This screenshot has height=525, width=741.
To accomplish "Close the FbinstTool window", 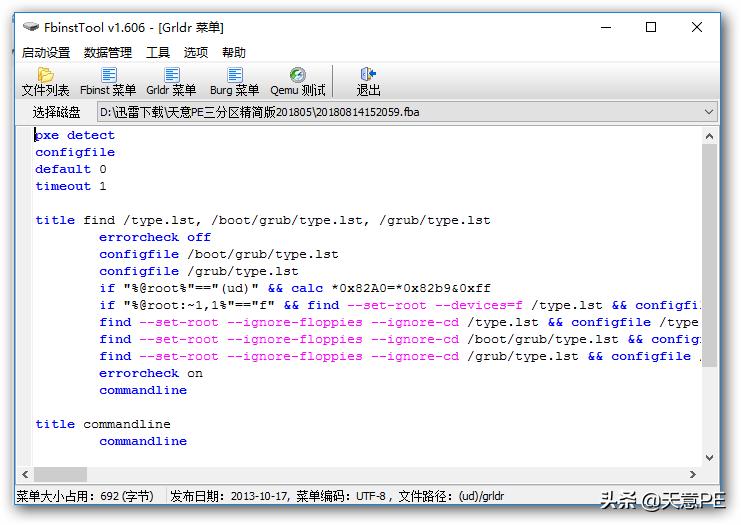I will point(697,27).
